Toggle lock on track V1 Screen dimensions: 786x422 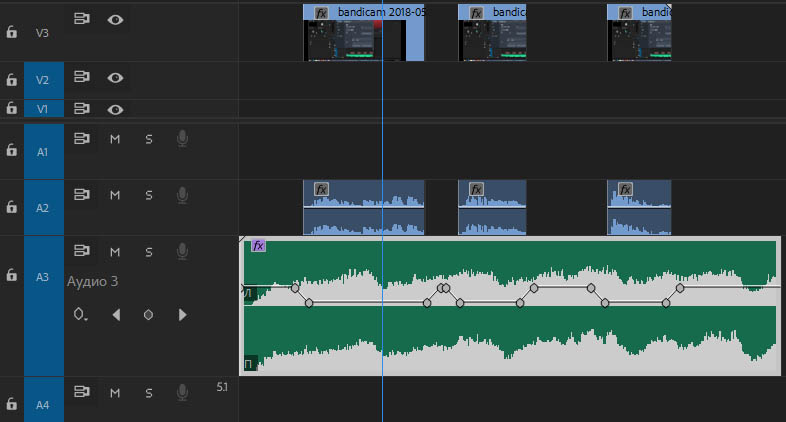click(x=12, y=108)
